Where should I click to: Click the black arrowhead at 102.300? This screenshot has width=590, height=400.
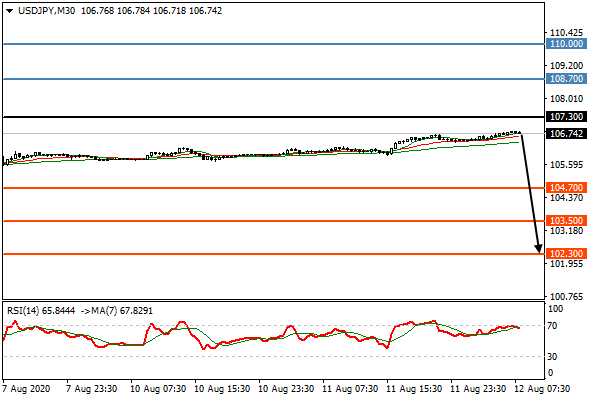[x=538, y=248]
